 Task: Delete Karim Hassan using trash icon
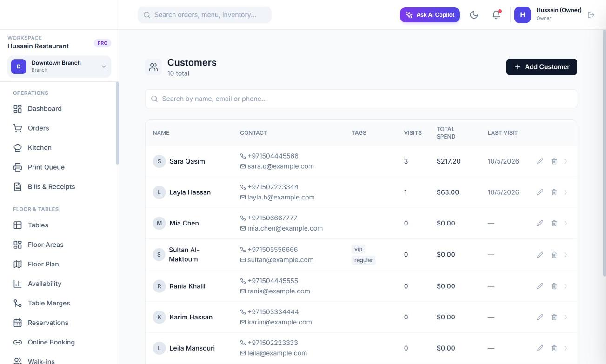tap(554, 317)
